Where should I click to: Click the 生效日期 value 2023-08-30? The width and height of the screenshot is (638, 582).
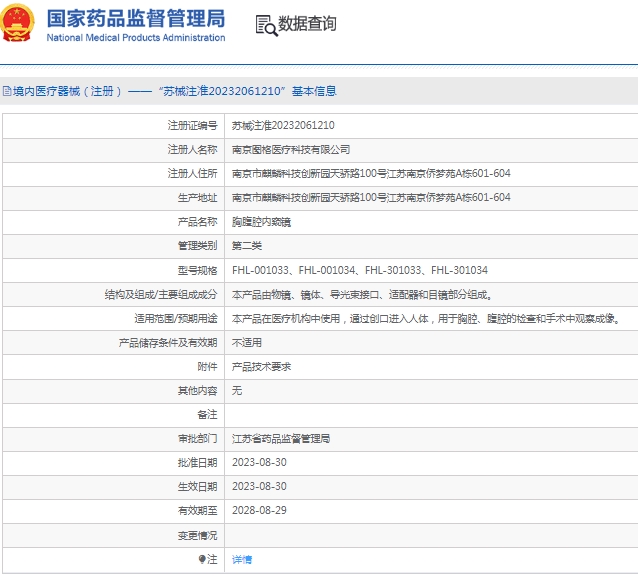[x=259, y=487]
